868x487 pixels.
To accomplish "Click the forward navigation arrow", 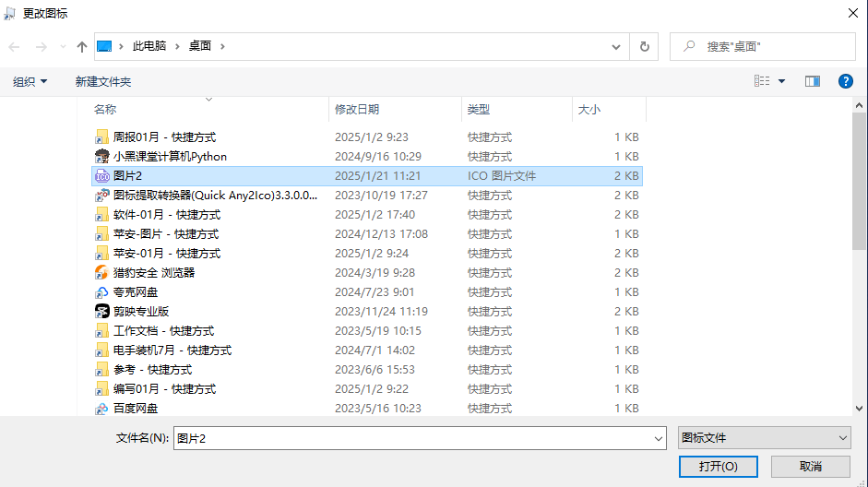I will 41,47.
